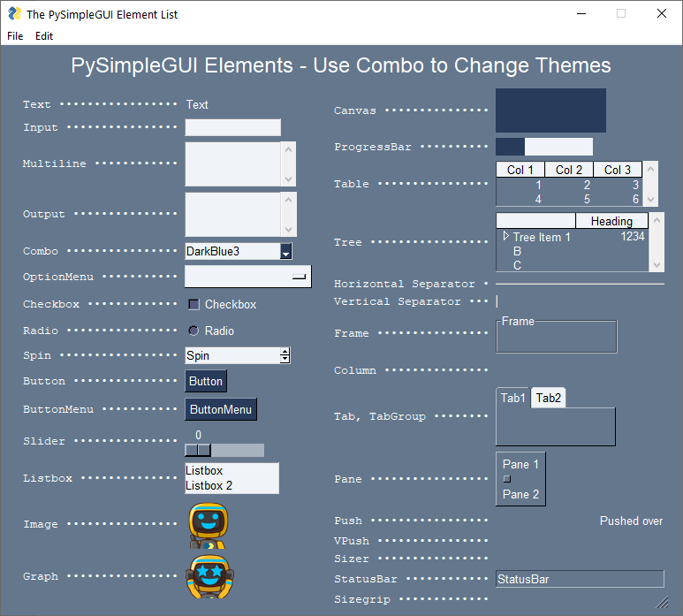Viewport: 683px width, 616px height.
Task: Select the Radio option
Action: click(x=194, y=331)
